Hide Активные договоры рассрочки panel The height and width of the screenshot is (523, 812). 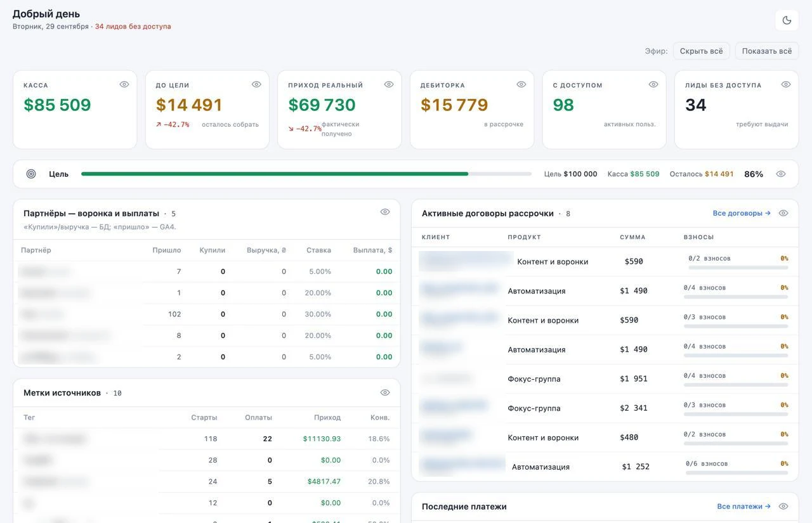(x=783, y=213)
